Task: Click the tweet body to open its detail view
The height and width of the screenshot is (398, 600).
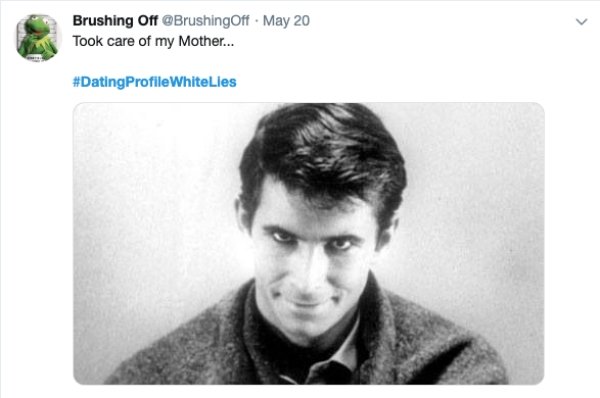Action: [x=153, y=41]
